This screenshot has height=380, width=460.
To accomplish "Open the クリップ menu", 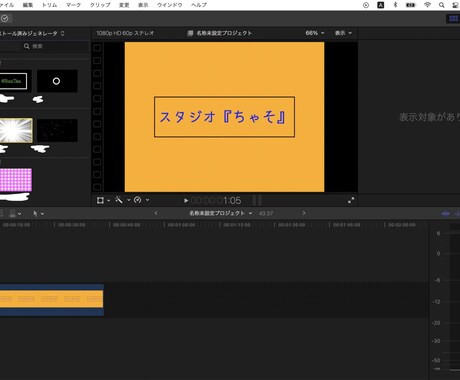I will 100,5.
